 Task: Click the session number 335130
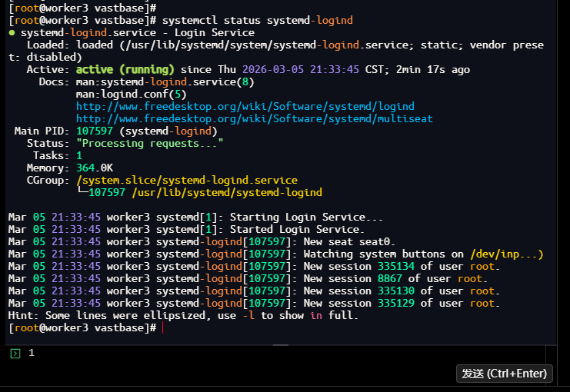click(396, 291)
